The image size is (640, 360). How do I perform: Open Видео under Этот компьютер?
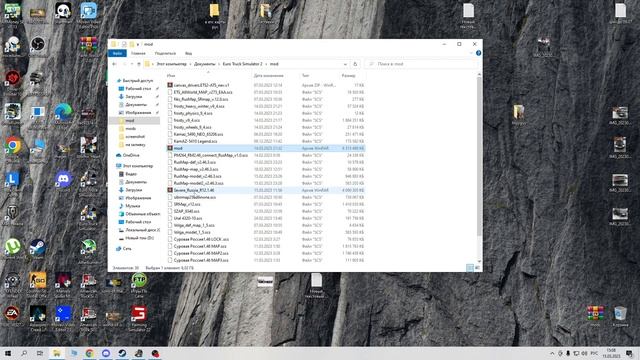click(131, 174)
